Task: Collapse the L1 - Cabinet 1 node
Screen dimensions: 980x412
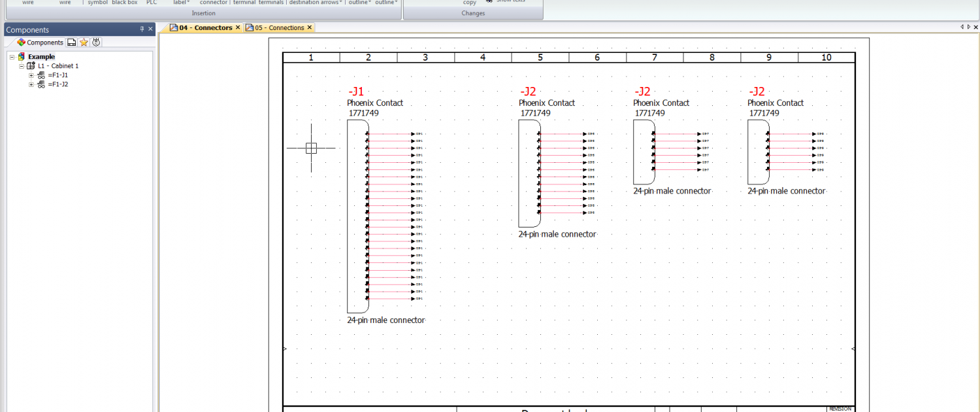Action: point(22,66)
